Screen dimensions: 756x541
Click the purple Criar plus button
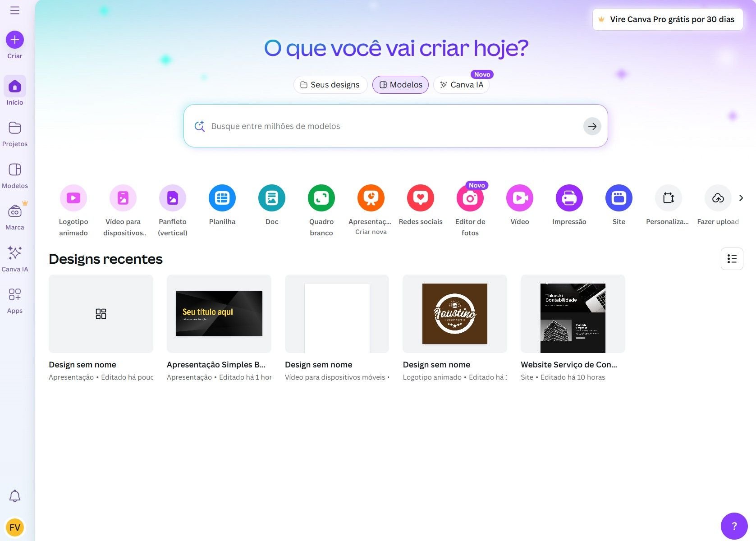click(x=15, y=40)
